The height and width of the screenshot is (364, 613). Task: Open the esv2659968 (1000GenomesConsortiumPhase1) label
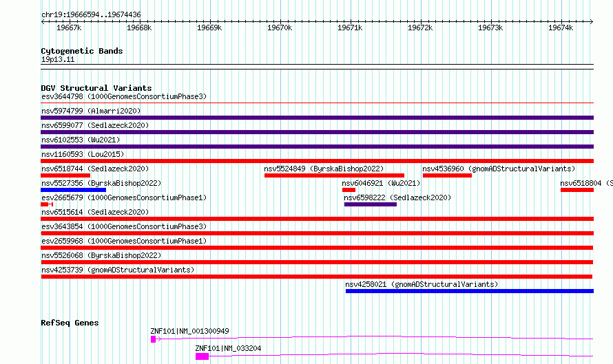pyautogui.click(x=124, y=241)
